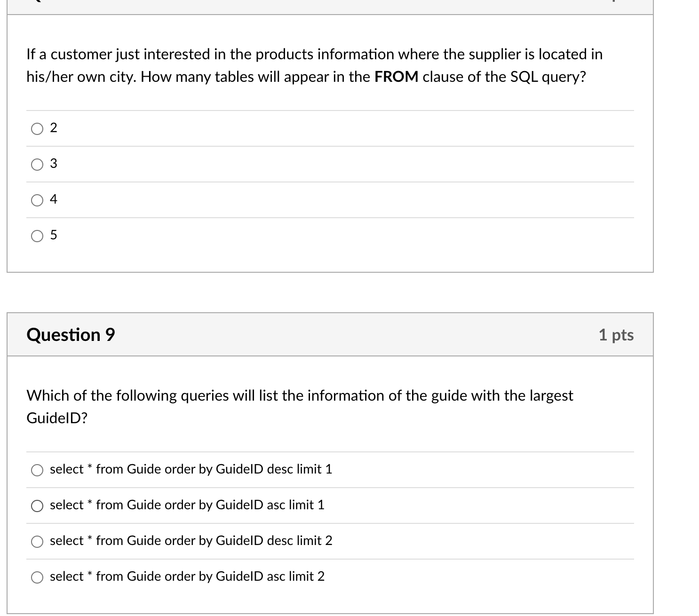Click the bolded FROM word in the question text
699x616 pixels.
click(395, 77)
